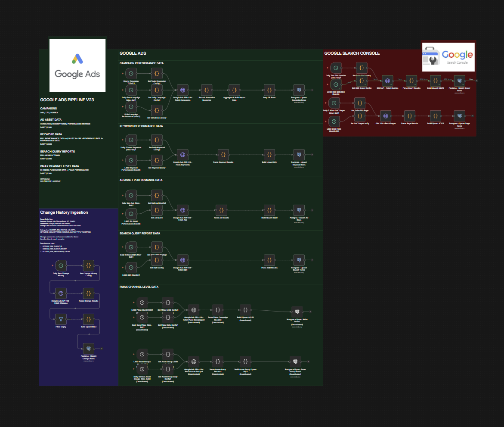
Task: Click the Hourly Campaign TODAY schedule trigger
Action: (131, 73)
